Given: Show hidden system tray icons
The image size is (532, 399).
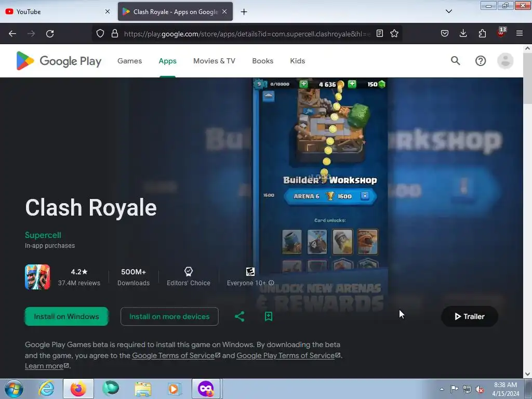Looking at the screenshot, I should coord(442,389).
